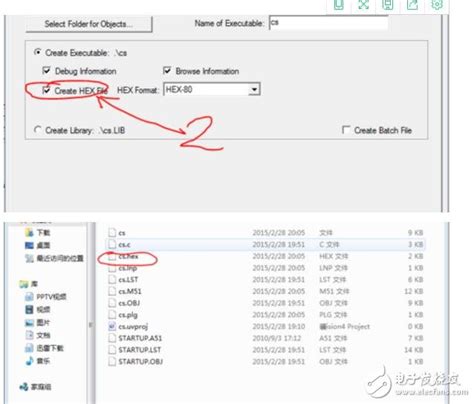Toggle the Debug Information checkbox
Image resolution: width=474 pixels, height=404 pixels.
[x=46, y=71]
